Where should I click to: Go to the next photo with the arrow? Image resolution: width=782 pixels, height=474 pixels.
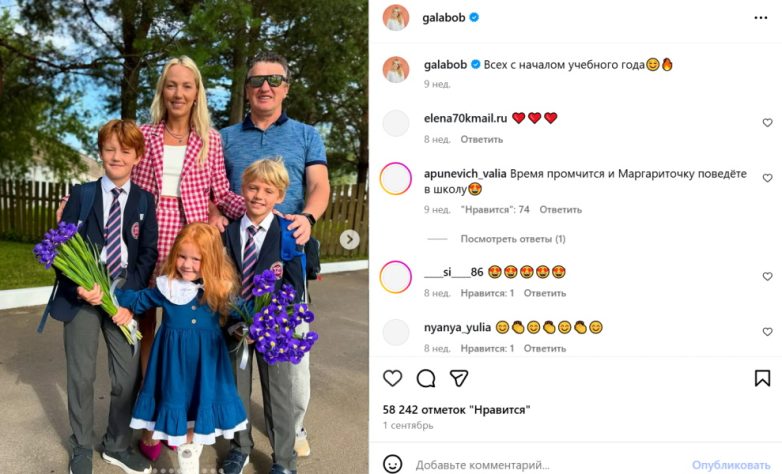pyautogui.click(x=350, y=239)
